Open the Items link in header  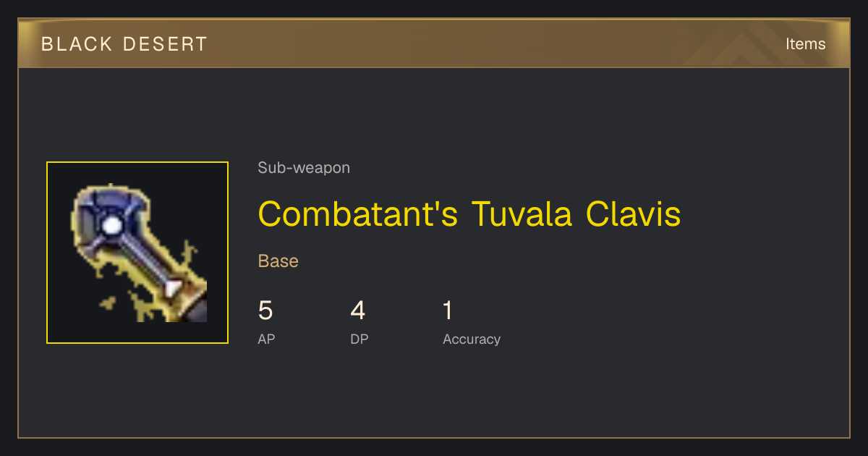point(805,43)
